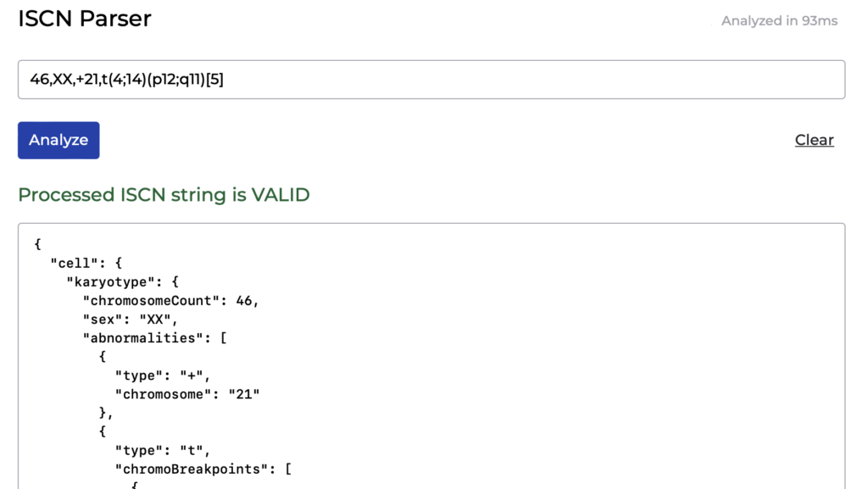Place cursor after [5] in ISCN input
The height and width of the screenshot is (489, 868).
pyautogui.click(x=225, y=80)
